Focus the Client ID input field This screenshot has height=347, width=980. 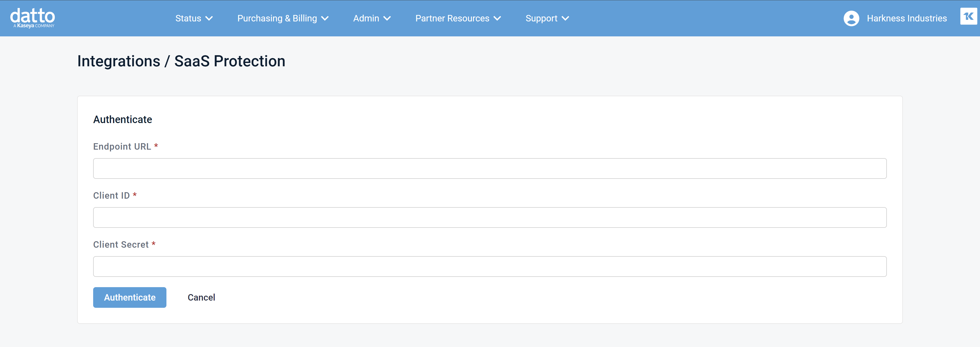click(490, 218)
